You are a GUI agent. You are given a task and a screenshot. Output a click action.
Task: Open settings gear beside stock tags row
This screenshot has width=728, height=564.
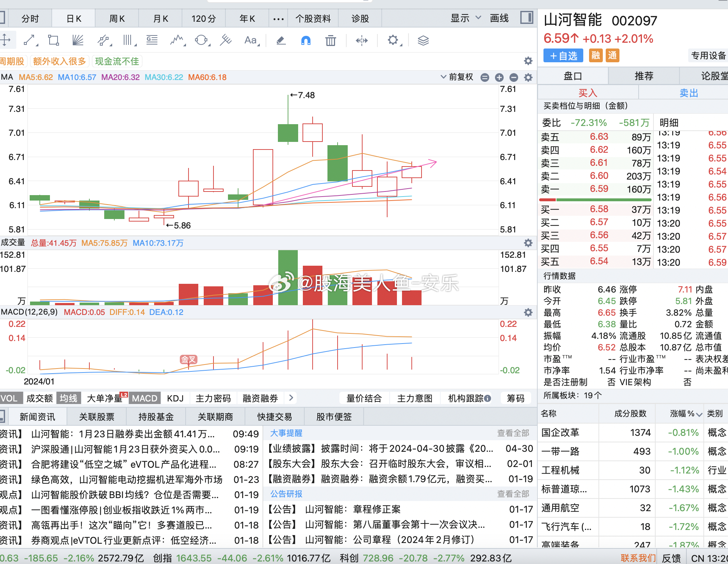click(528, 61)
